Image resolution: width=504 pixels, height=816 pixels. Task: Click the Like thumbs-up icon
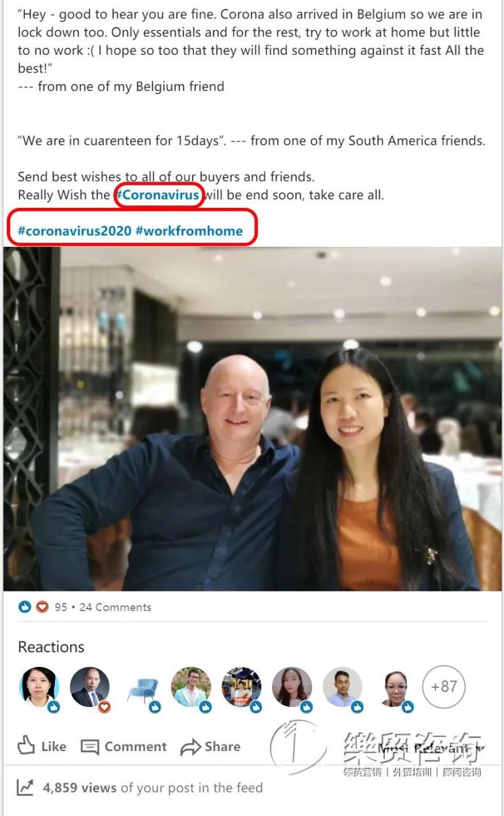(26, 746)
